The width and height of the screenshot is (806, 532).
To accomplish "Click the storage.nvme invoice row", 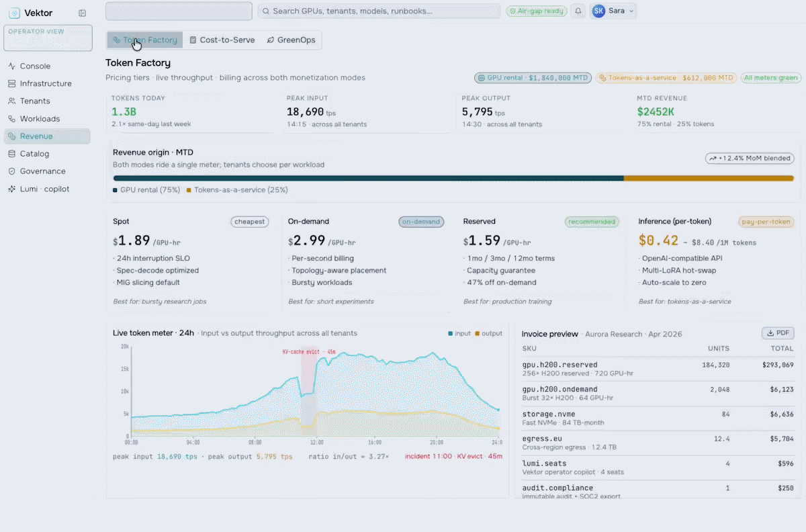I will point(658,418).
